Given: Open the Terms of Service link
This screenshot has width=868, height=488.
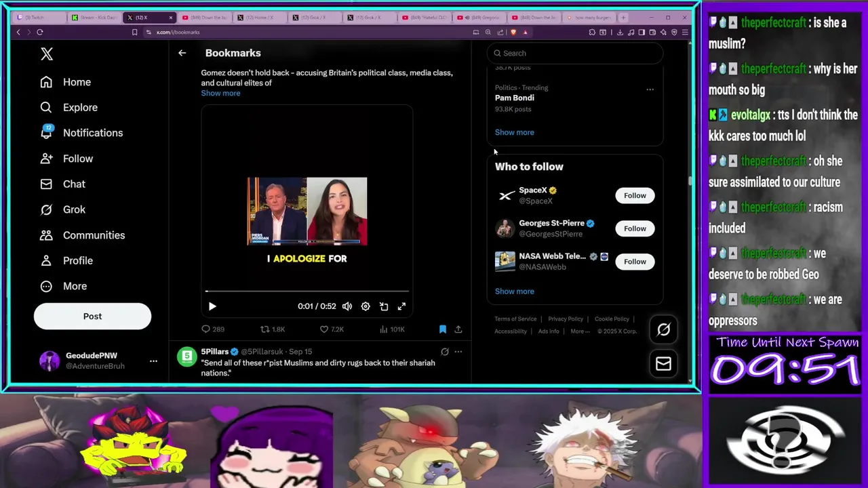Looking at the screenshot, I should pos(515,319).
